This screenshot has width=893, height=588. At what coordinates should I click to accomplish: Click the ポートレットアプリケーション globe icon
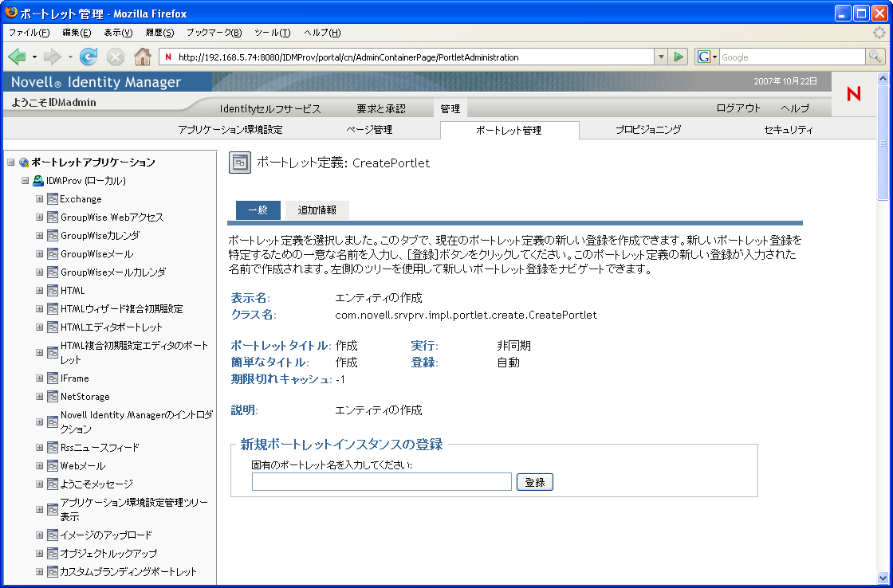point(24,163)
